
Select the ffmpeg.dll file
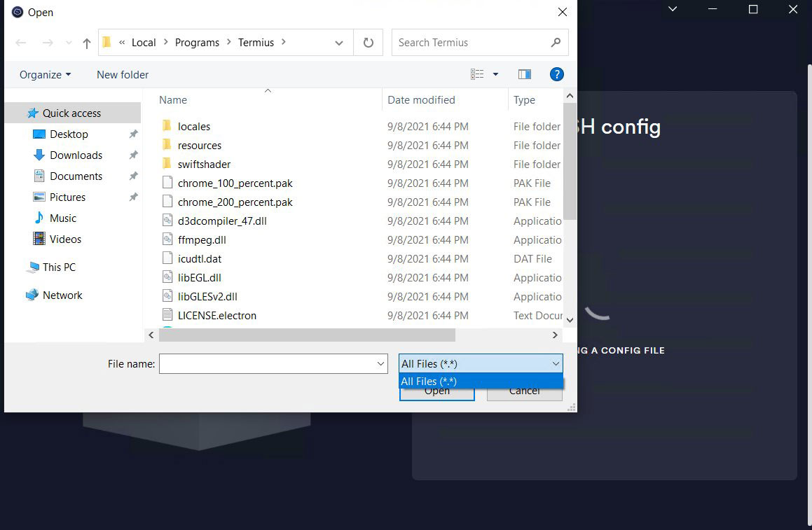pos(202,239)
